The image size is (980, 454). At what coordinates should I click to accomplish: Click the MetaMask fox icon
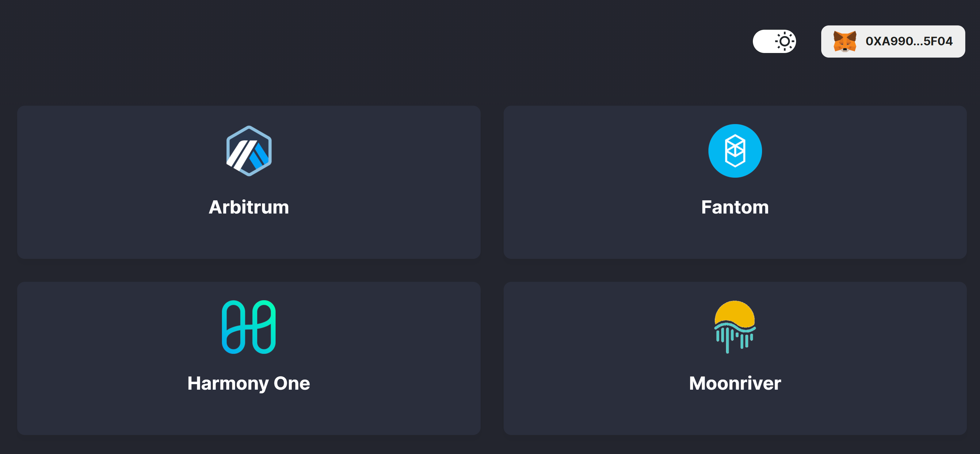click(x=845, y=41)
